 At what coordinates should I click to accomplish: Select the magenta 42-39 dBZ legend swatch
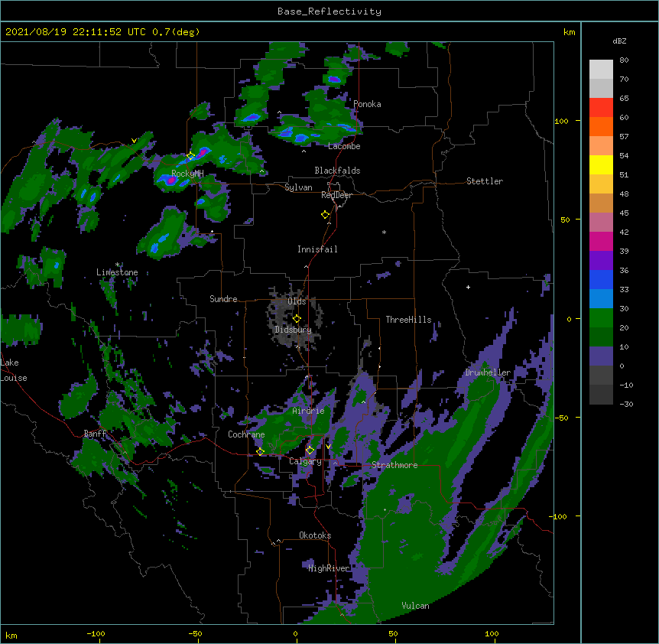[601, 241]
